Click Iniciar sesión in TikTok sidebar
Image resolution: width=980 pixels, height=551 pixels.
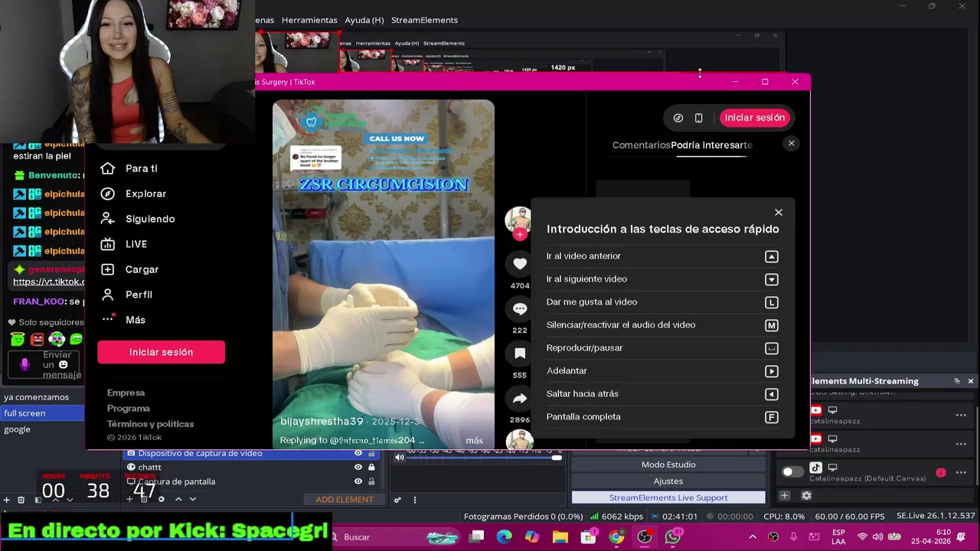coord(161,352)
